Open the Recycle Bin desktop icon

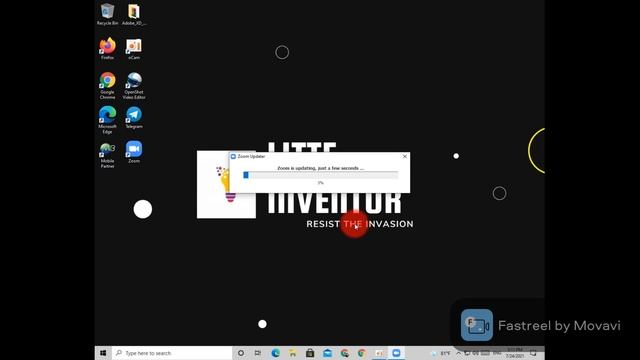pos(107,14)
